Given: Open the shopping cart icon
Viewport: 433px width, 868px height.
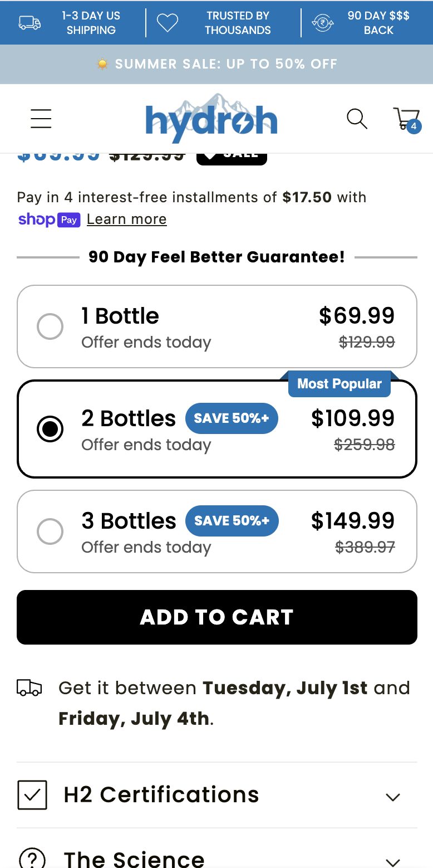Looking at the screenshot, I should click(x=406, y=119).
